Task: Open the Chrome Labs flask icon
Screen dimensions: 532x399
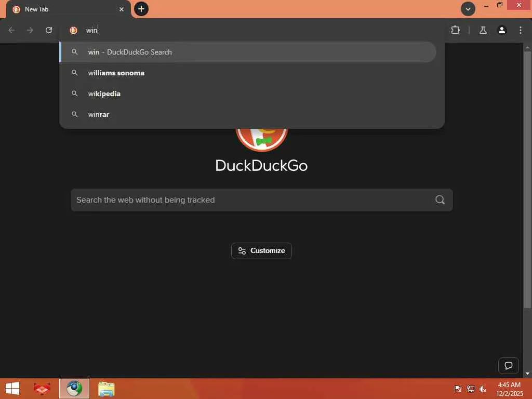Action: [x=483, y=30]
